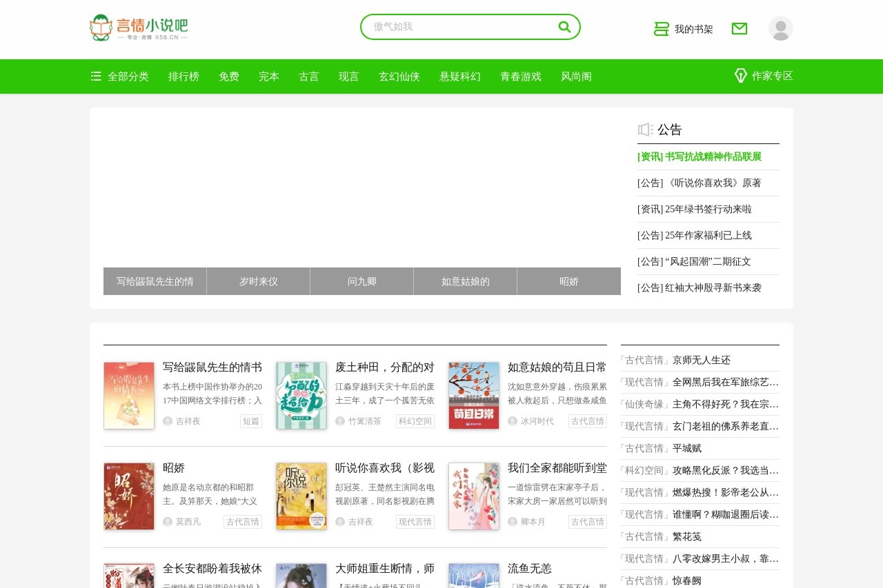Select banner tab 问九卿
This screenshot has height=588, width=883.
[362, 281]
